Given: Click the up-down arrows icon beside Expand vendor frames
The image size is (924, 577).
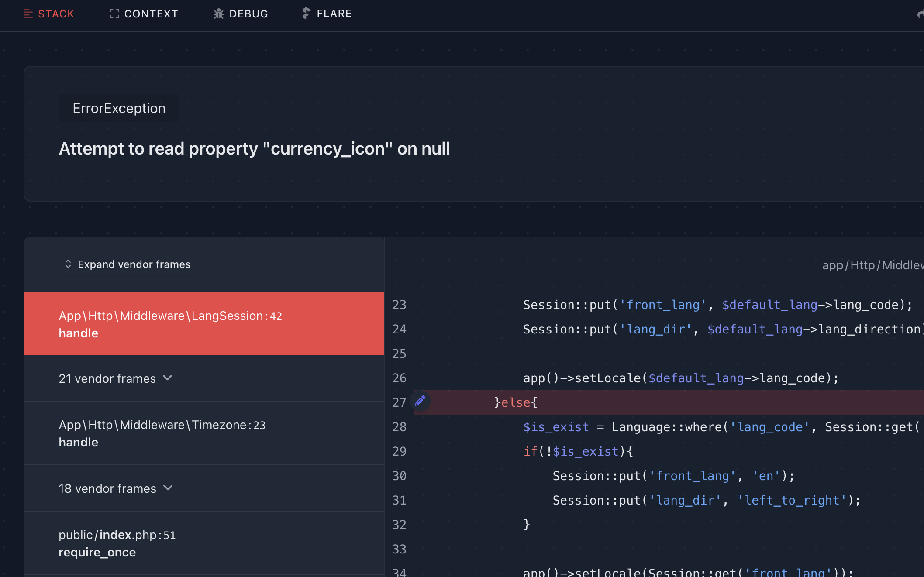Looking at the screenshot, I should [68, 264].
